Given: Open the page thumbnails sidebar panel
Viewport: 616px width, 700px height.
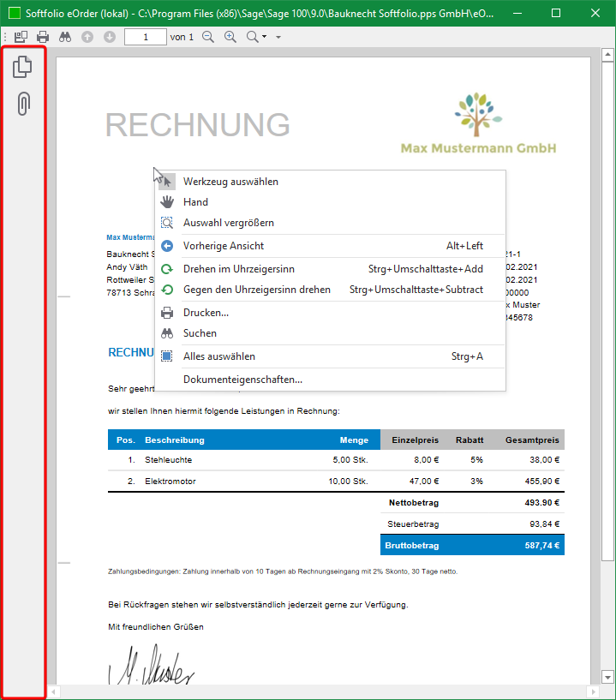Looking at the screenshot, I should click(x=24, y=67).
